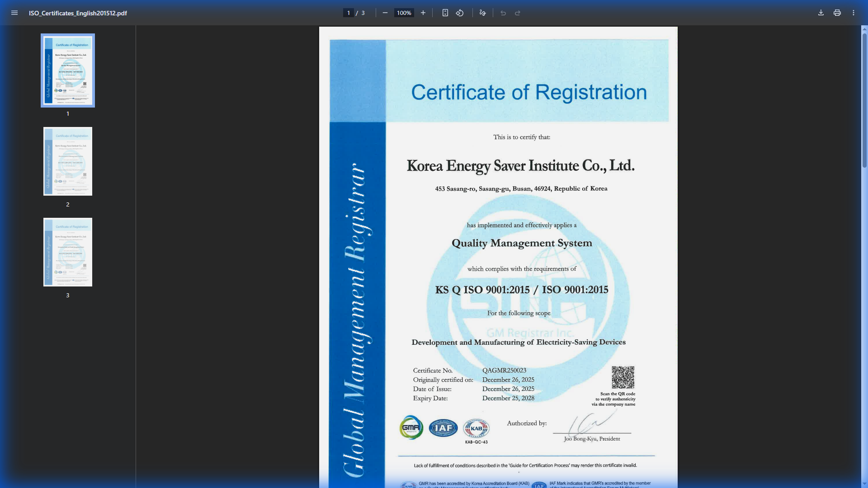Click the Joo Bong-Kyu, President signature line

click(x=592, y=439)
